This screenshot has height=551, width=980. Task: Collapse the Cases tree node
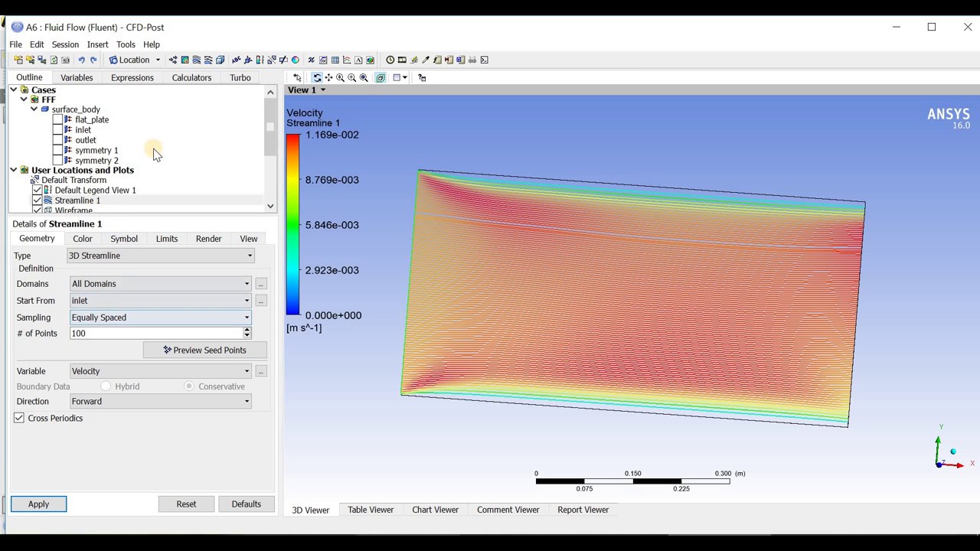(x=14, y=90)
